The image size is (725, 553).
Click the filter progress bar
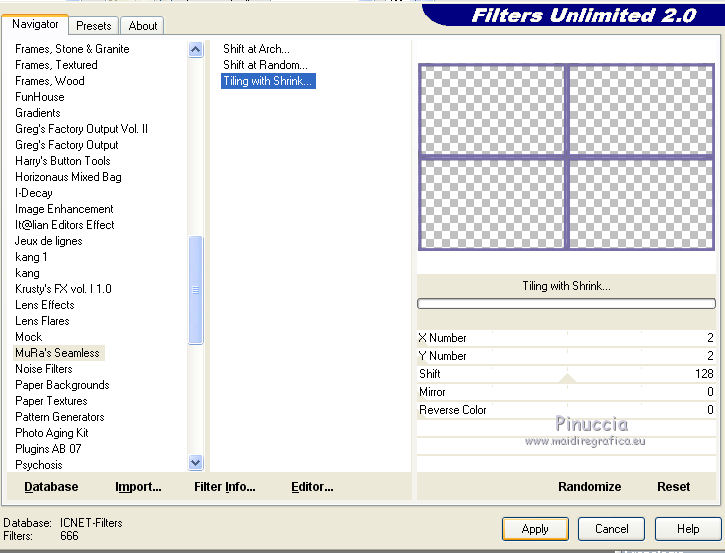pyautogui.click(x=566, y=303)
